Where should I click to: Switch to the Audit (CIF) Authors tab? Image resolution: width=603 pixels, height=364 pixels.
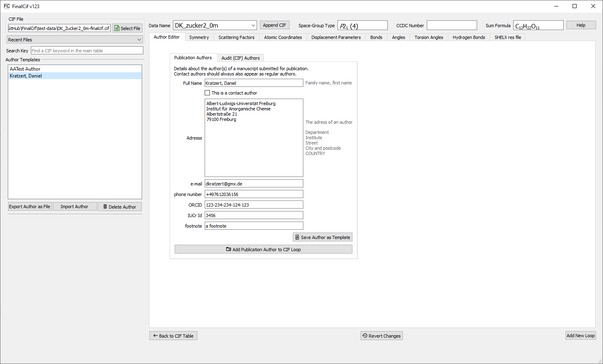[240, 58]
